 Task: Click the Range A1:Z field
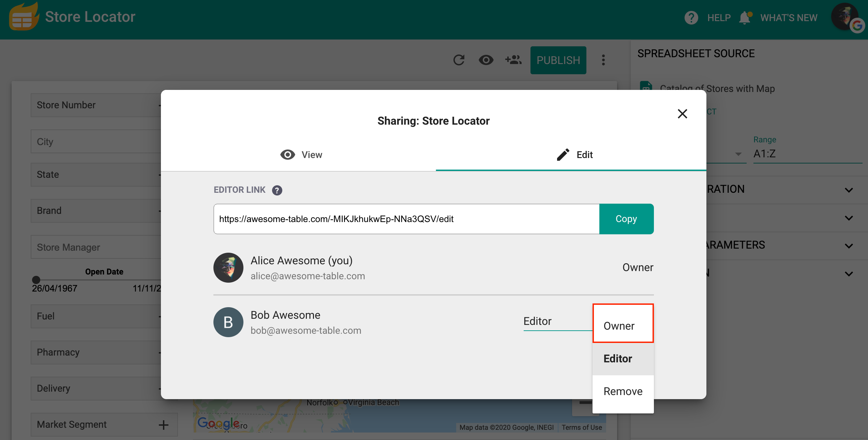point(807,154)
